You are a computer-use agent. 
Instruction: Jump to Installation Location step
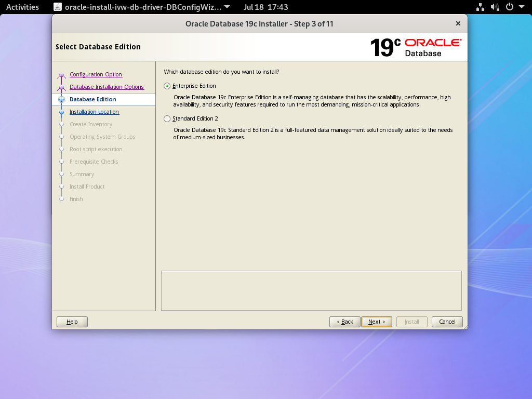(x=94, y=112)
